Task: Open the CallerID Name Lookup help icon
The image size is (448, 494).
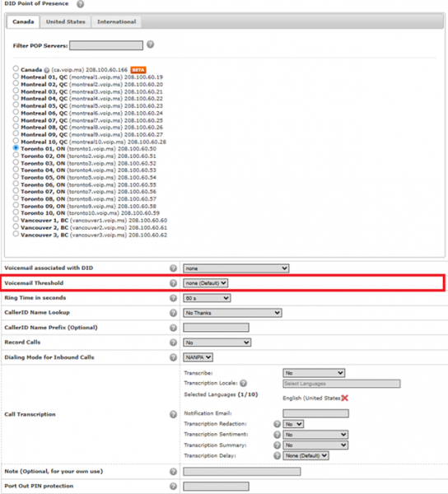Action: click(x=173, y=313)
